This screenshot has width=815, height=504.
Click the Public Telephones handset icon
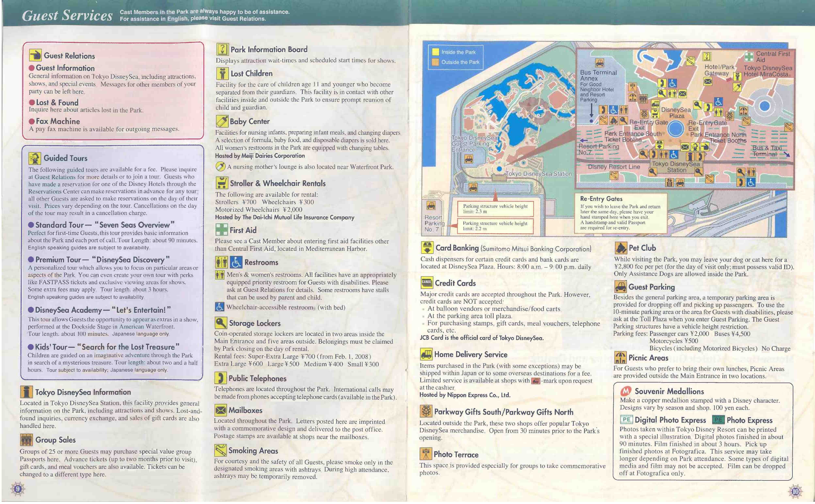tap(220, 378)
